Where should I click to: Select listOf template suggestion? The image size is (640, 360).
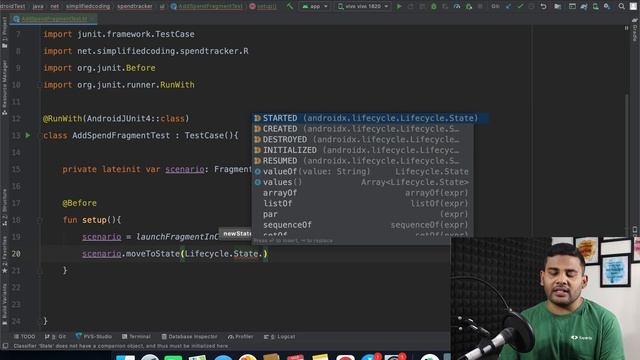362,203
